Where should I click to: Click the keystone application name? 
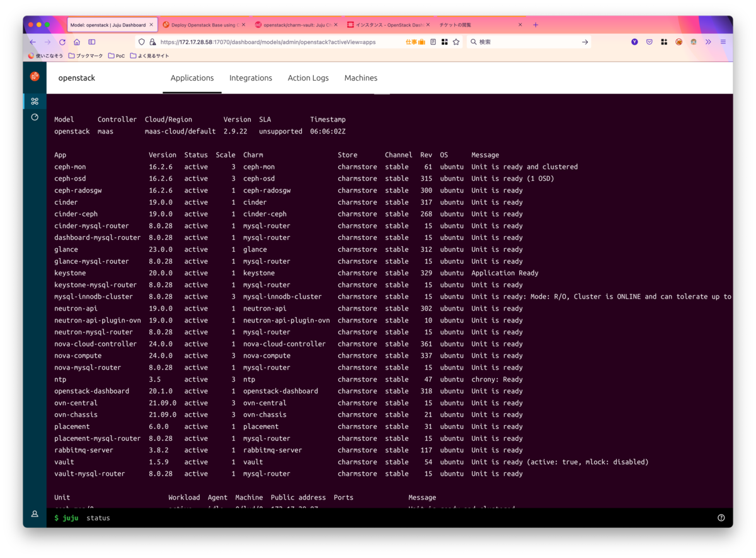(70, 273)
